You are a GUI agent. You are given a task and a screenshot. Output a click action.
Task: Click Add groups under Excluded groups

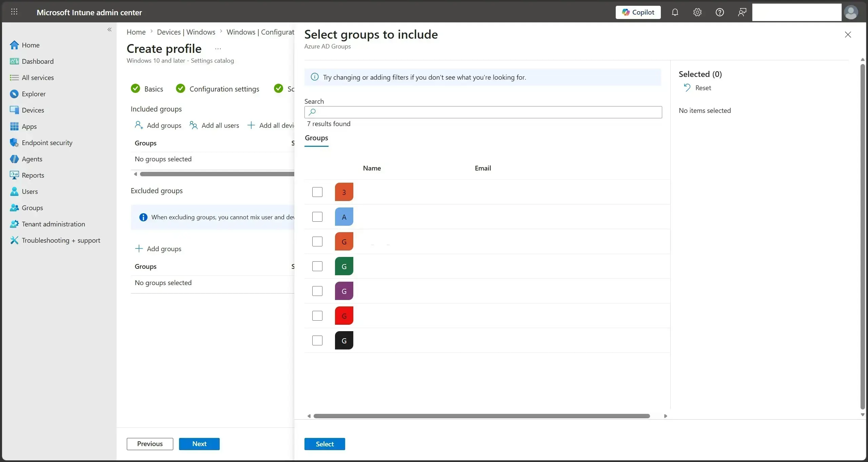click(x=158, y=249)
